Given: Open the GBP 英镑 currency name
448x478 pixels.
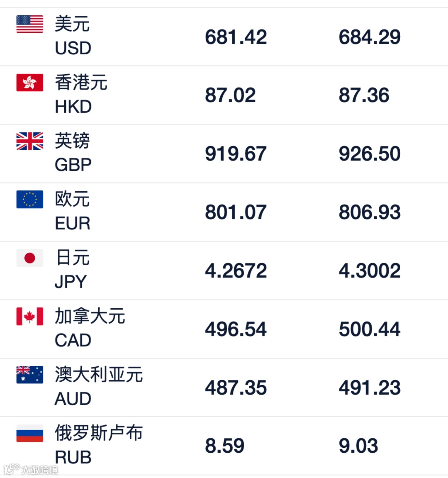Looking at the screenshot, I should pyautogui.click(x=72, y=141).
